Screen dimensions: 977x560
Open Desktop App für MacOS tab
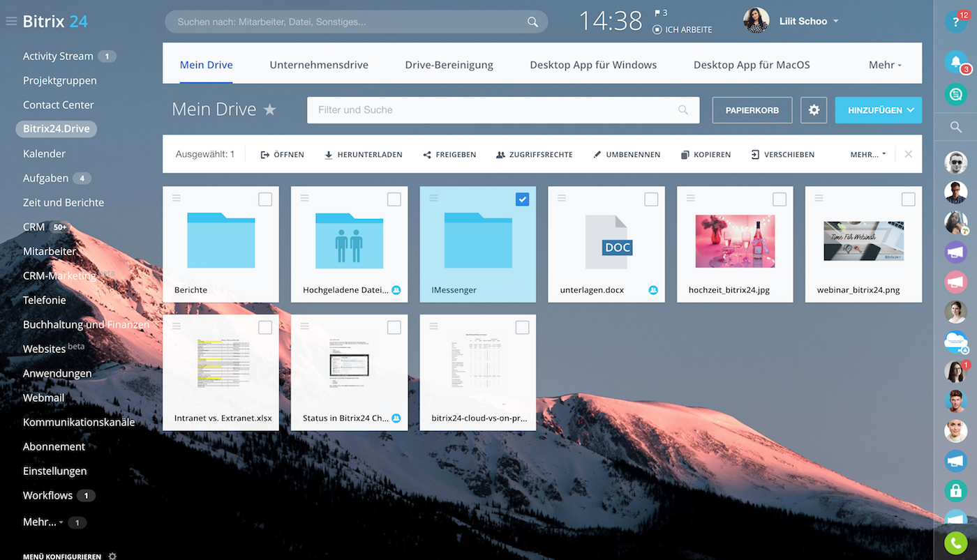click(x=752, y=65)
